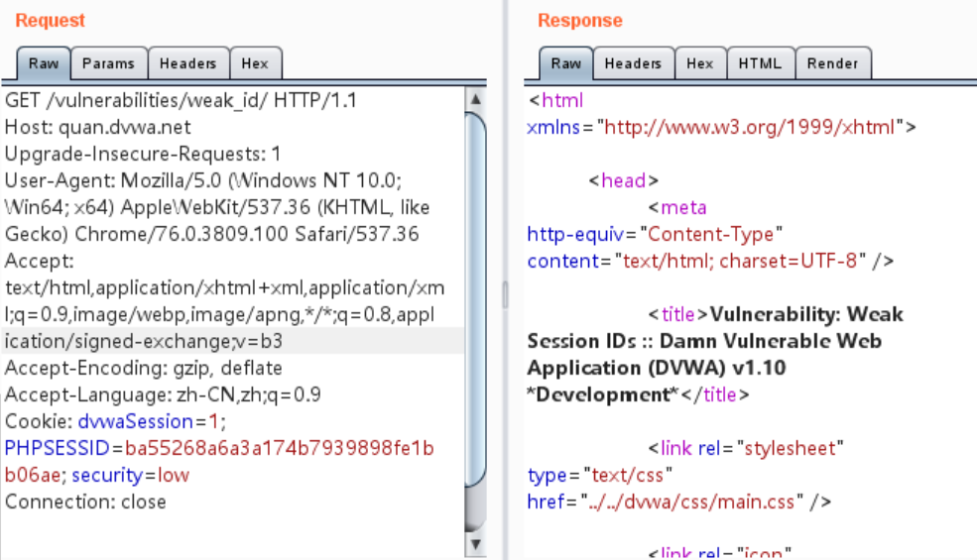The width and height of the screenshot is (977, 560).
Task: Open the Response Hex tab
Action: [x=700, y=63]
